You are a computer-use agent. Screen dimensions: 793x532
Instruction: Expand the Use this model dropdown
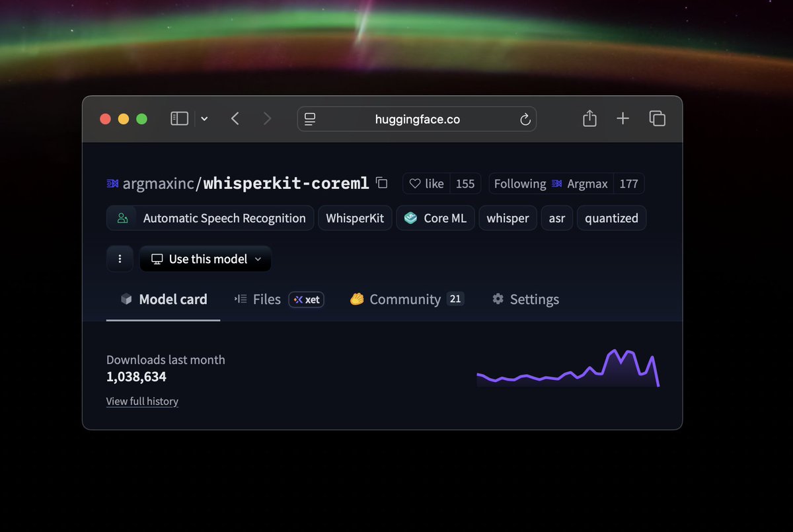pyautogui.click(x=206, y=259)
